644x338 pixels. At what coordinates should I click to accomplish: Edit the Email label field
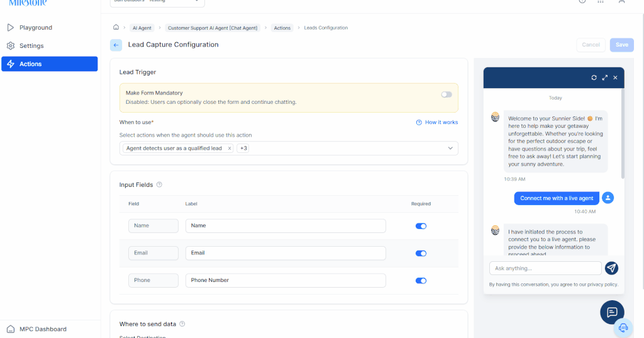tap(286, 253)
